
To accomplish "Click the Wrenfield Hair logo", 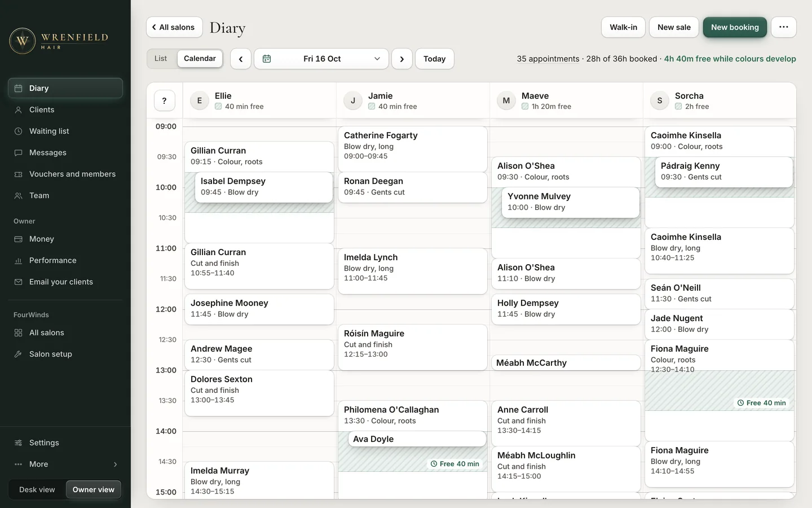I will point(59,41).
